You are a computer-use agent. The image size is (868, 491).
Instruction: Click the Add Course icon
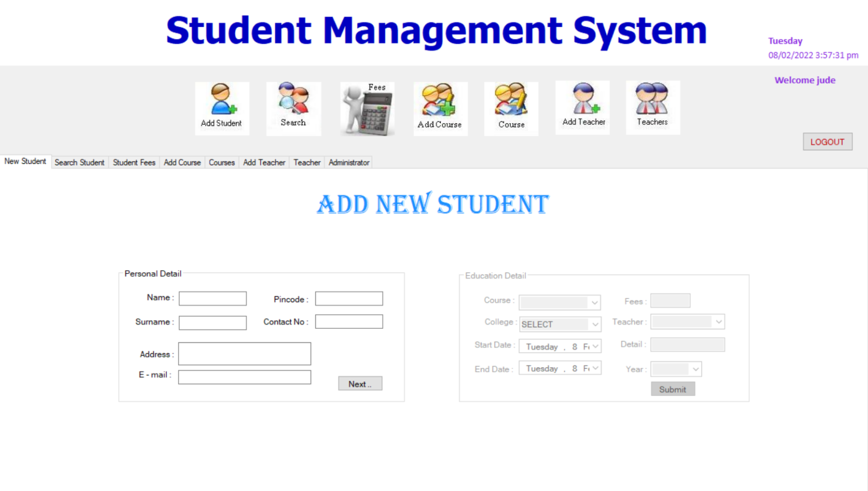[440, 108]
